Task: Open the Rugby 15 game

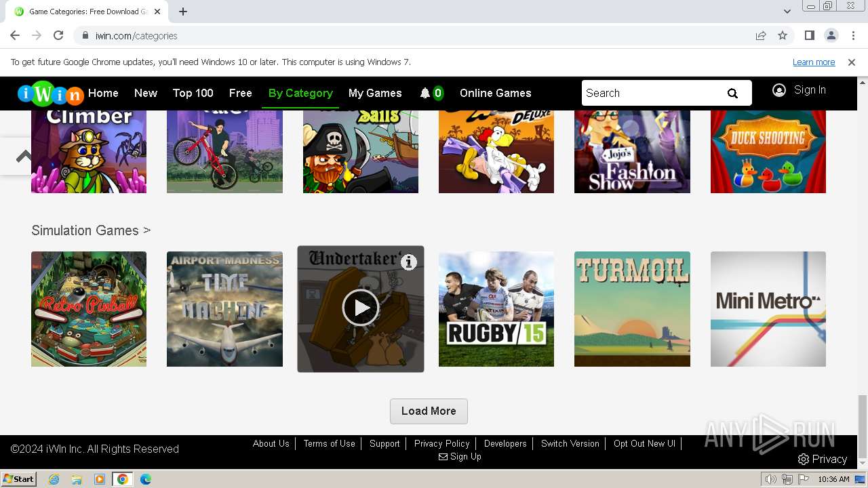Action: 496,309
